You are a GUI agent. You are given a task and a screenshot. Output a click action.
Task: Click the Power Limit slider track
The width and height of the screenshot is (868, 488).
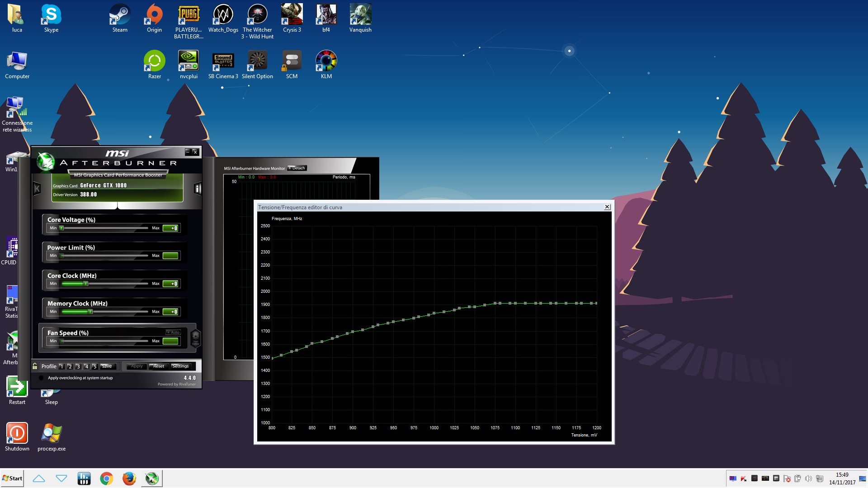104,256
